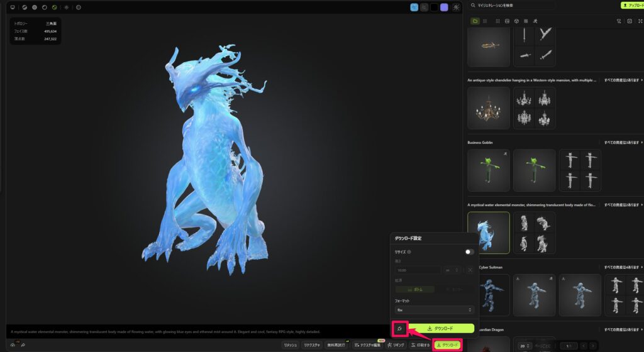Click the リテクスチャ retexture button
Viewport: 644px width, 352px height.
point(312,345)
